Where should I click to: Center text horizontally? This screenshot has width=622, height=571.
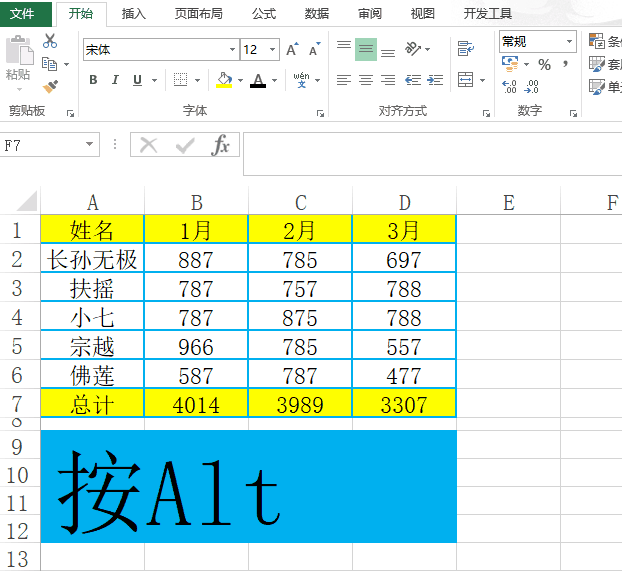tap(366, 80)
